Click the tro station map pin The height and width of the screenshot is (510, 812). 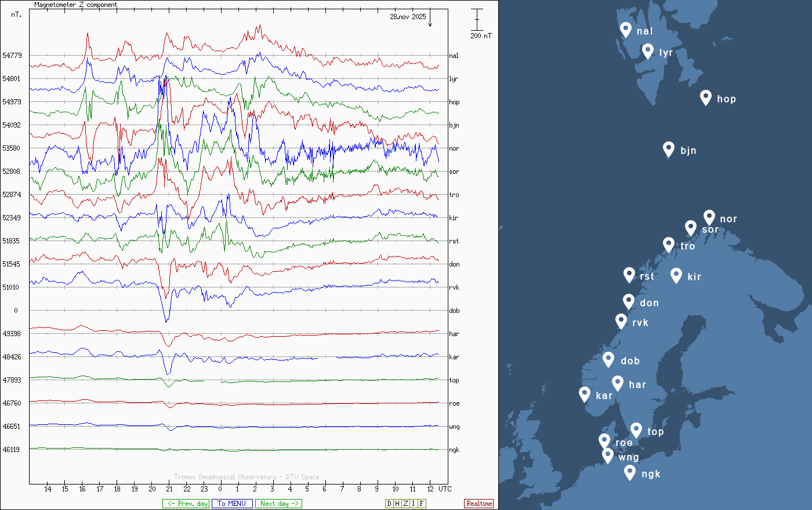coord(669,245)
